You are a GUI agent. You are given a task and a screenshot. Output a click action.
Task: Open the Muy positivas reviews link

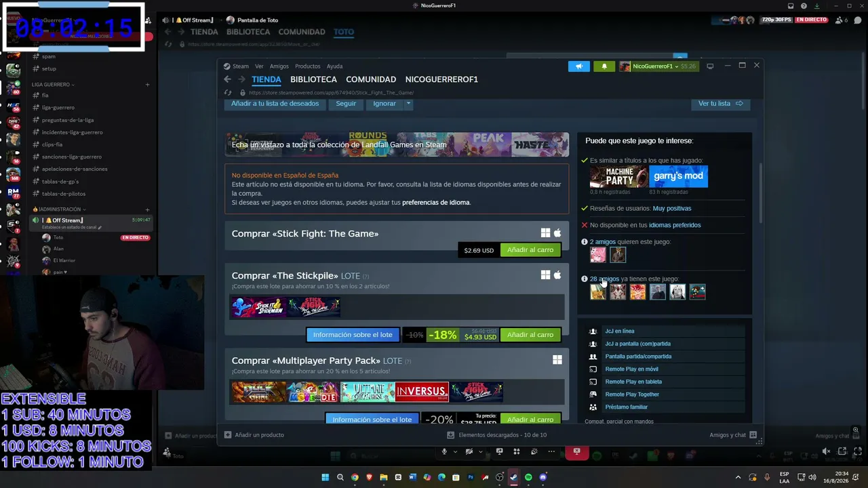pyautogui.click(x=672, y=209)
